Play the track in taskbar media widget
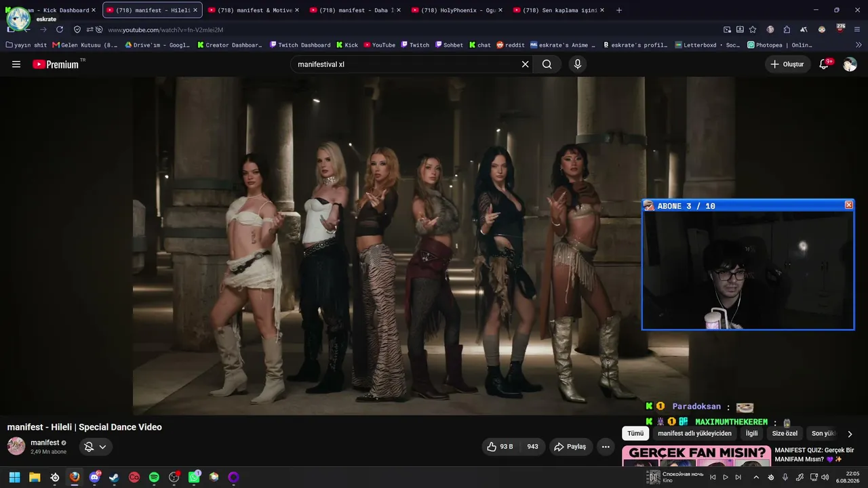Screen dimensions: 868x488 click(x=726, y=477)
